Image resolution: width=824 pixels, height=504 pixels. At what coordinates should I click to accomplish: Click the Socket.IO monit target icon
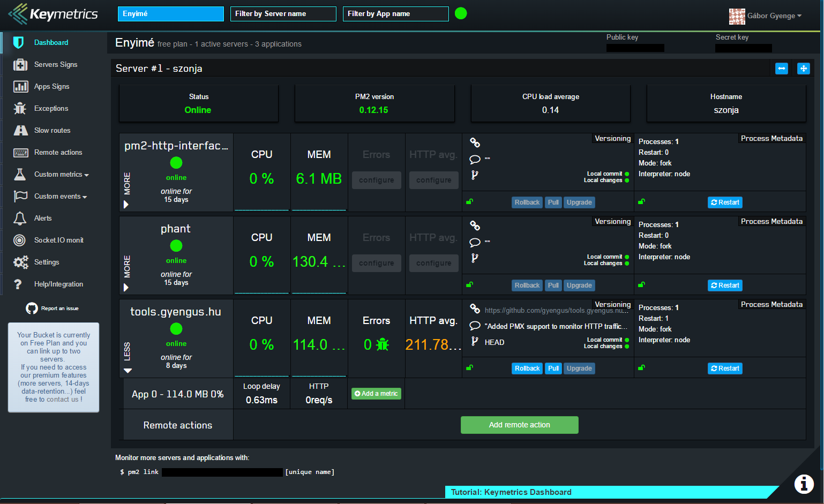pos(20,240)
